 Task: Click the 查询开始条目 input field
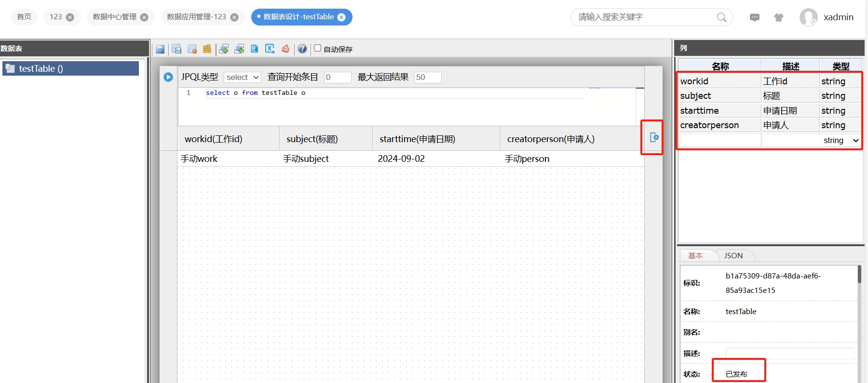pyautogui.click(x=338, y=77)
